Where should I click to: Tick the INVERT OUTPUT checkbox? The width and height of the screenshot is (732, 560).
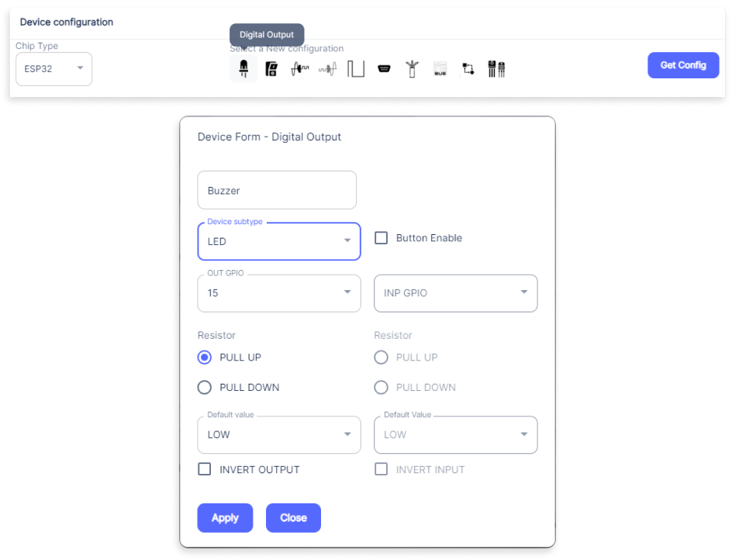click(205, 469)
